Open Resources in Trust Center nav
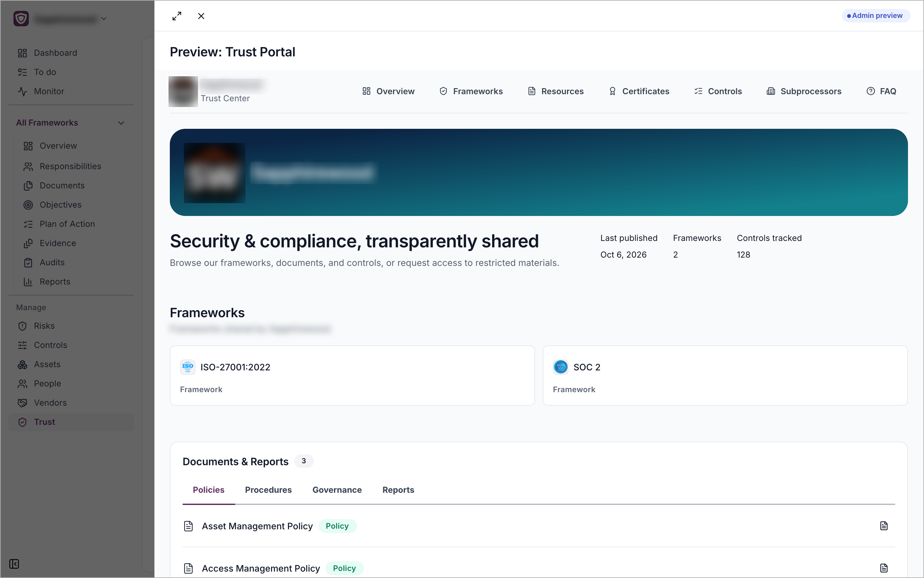 pyautogui.click(x=556, y=91)
